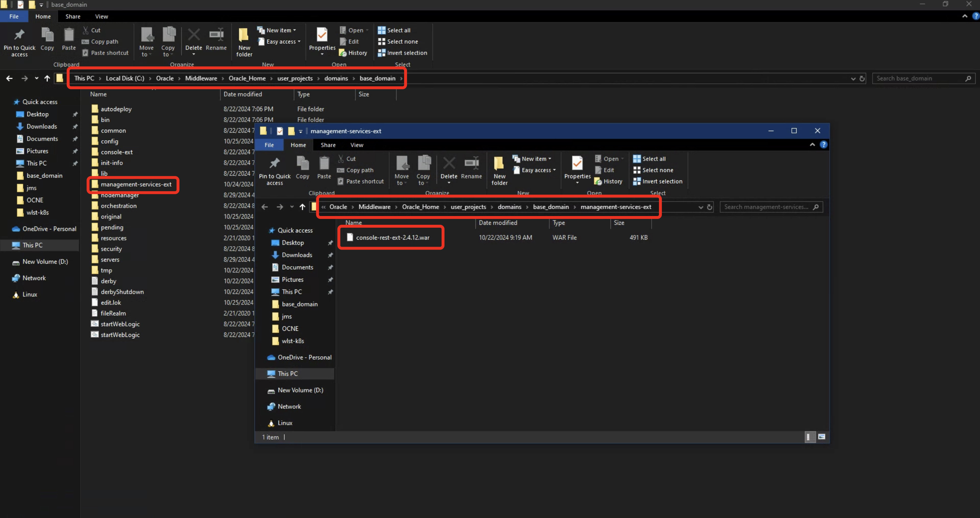Screen dimensions: 980x518
Task: Switch to large icons view in status bar
Action: [x=822, y=437]
